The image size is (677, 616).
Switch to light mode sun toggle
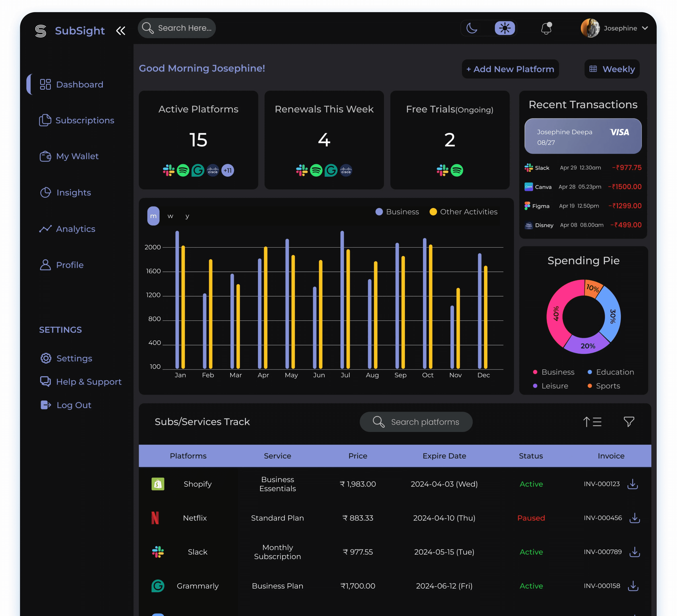tap(504, 28)
